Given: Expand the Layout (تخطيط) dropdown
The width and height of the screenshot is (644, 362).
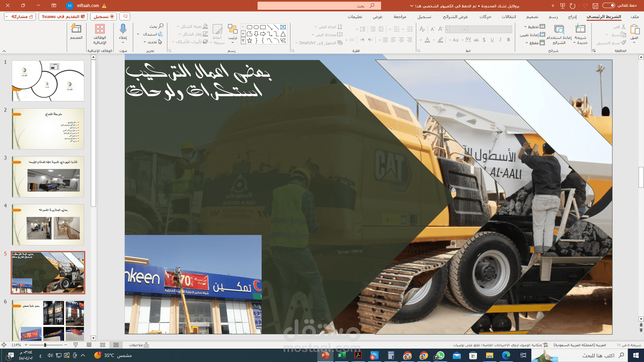Looking at the screenshot, I should point(535,27).
